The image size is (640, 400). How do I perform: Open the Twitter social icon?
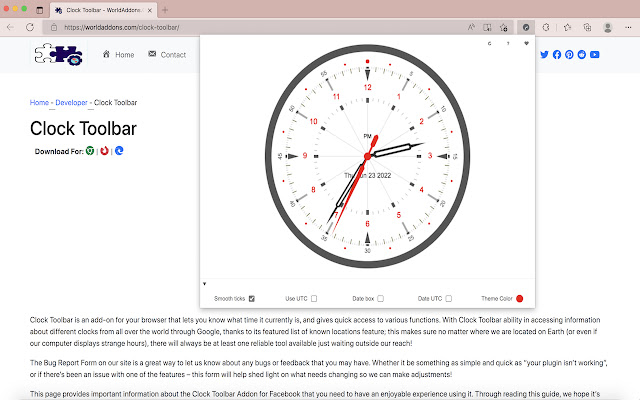544,54
